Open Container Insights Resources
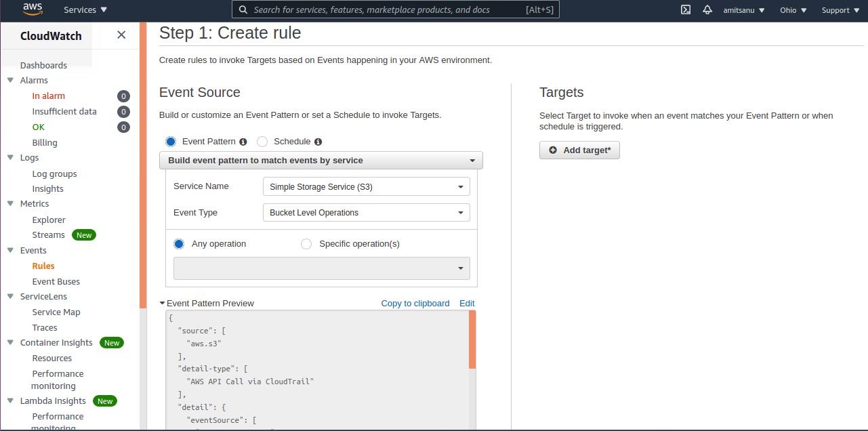The height and width of the screenshot is (431, 868). click(51, 358)
